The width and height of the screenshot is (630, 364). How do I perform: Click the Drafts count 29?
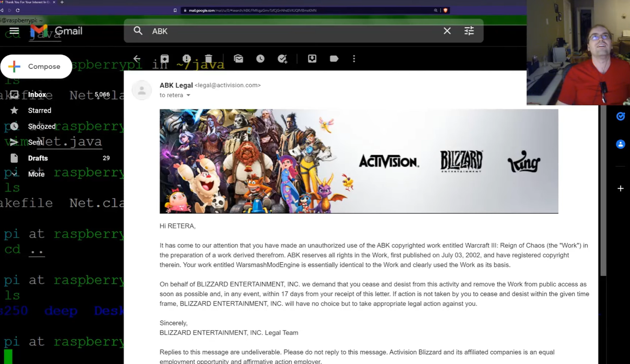tap(106, 158)
